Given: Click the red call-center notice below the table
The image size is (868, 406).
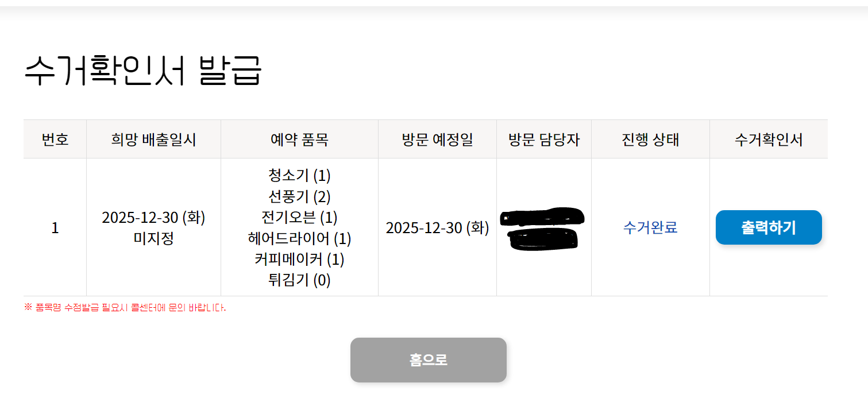Looking at the screenshot, I should click(125, 308).
